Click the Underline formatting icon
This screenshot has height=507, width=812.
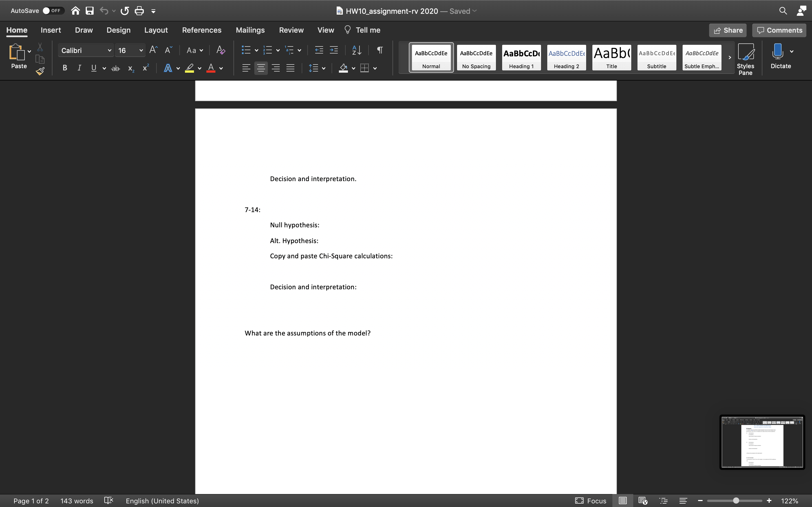tap(94, 68)
